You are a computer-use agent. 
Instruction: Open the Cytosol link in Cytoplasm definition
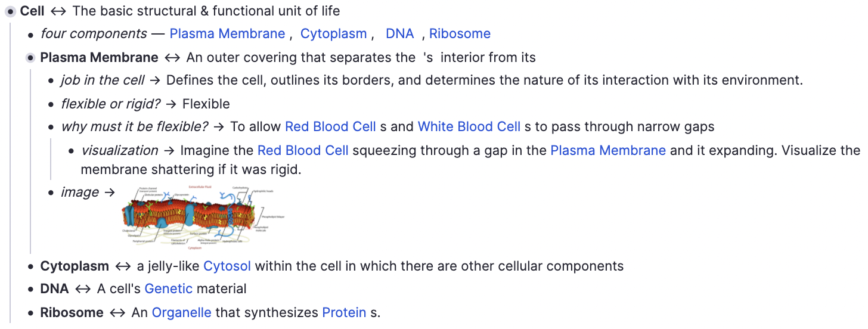click(227, 266)
